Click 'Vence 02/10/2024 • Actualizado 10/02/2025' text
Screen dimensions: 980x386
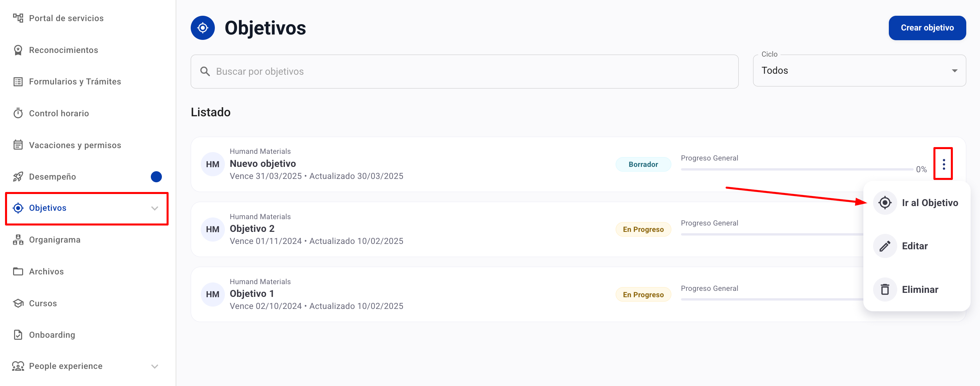point(316,306)
